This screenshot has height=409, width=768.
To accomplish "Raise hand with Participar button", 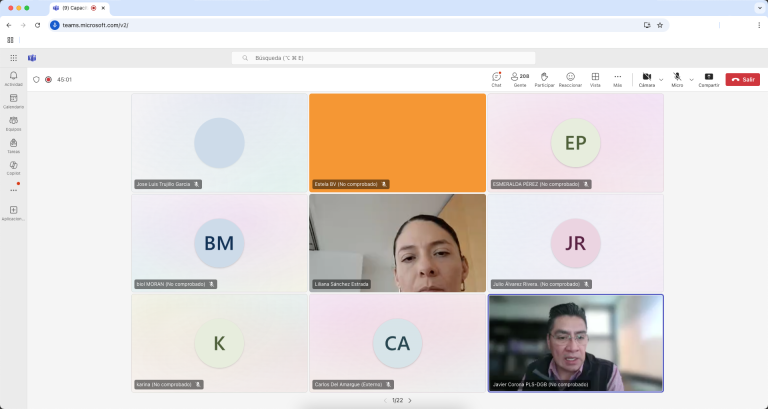I will (544, 78).
